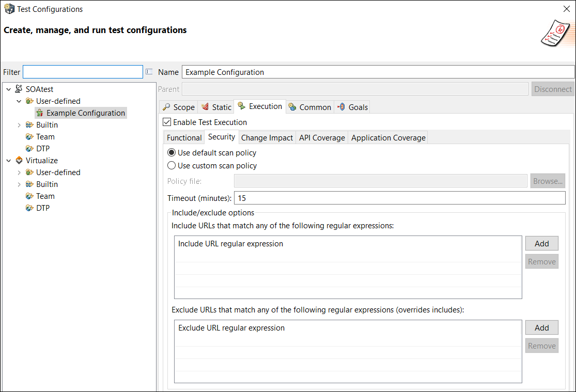Switch to the API Coverage sub-tab
This screenshot has width=576, height=392.
[322, 138]
